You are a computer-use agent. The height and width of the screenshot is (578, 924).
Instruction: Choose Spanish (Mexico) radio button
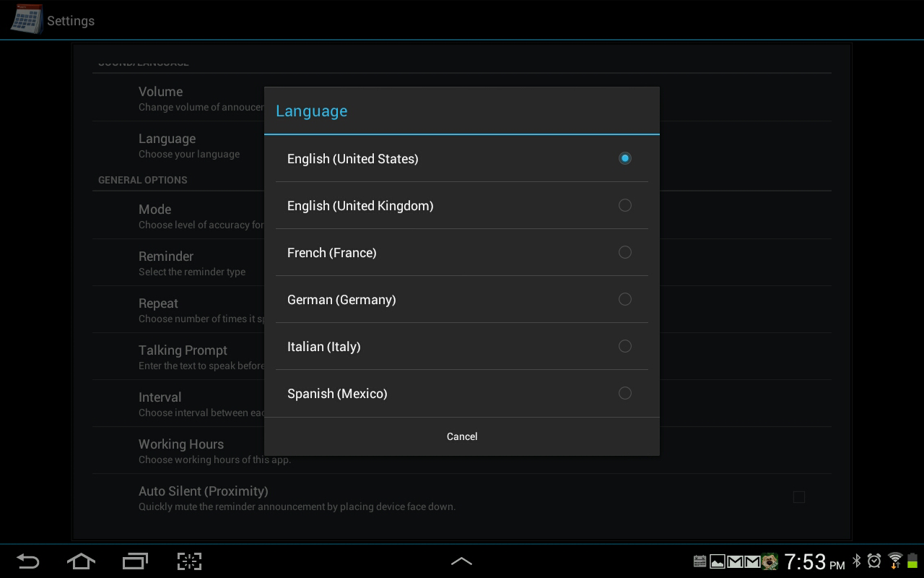pyautogui.click(x=624, y=393)
